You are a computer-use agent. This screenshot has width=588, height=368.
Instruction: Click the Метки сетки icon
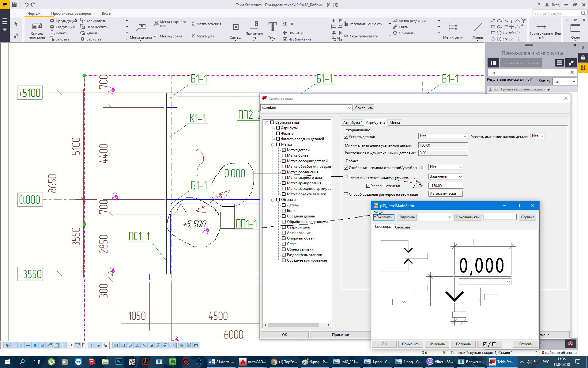pos(453,28)
